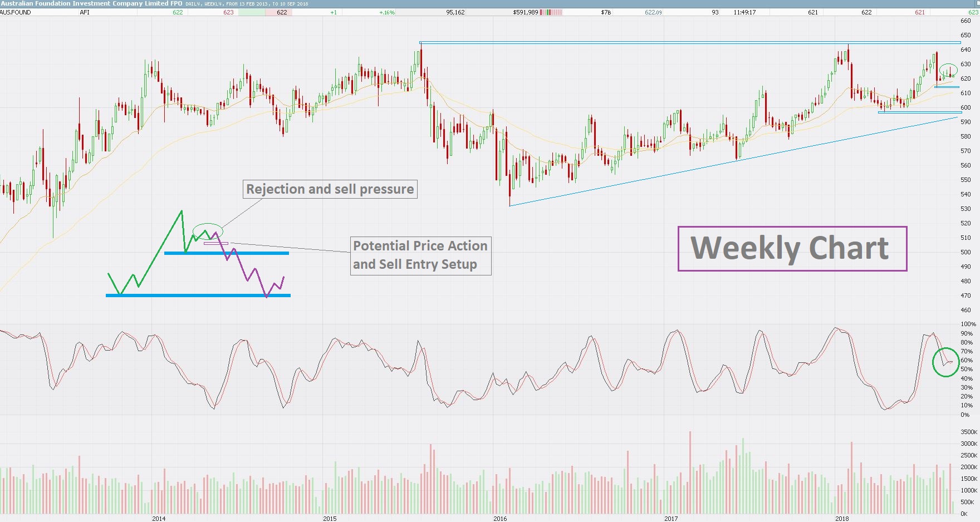Image resolution: width=980 pixels, height=522 pixels.
Task: Click the 93 trade count value
Action: (715, 12)
